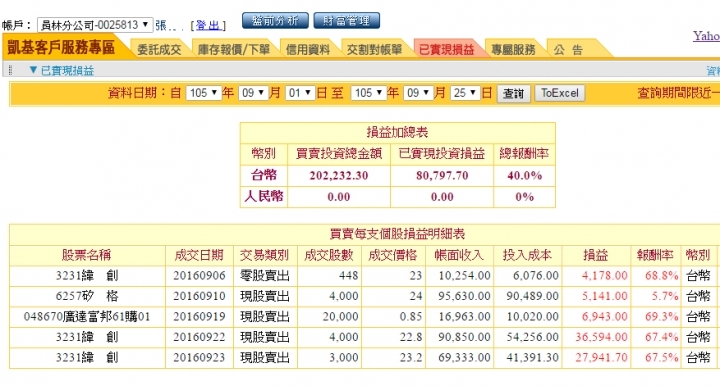Click the ToExcel export button
The width and height of the screenshot is (720, 386).
[x=560, y=94]
